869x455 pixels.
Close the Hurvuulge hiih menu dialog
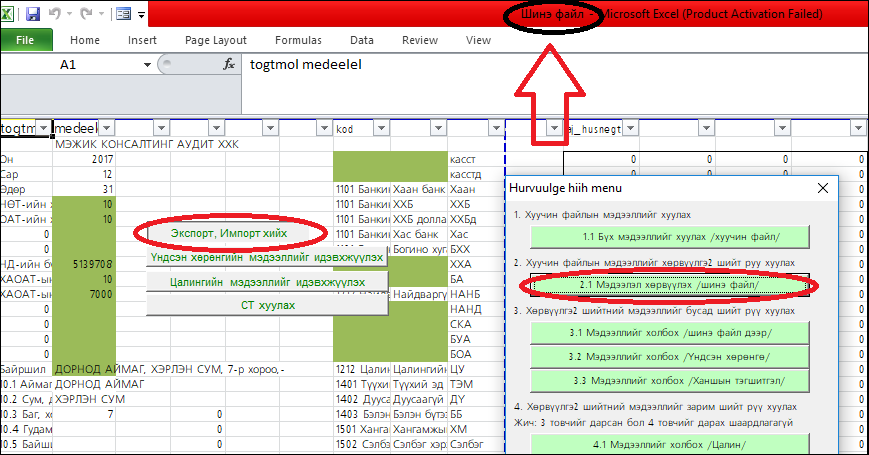(823, 188)
